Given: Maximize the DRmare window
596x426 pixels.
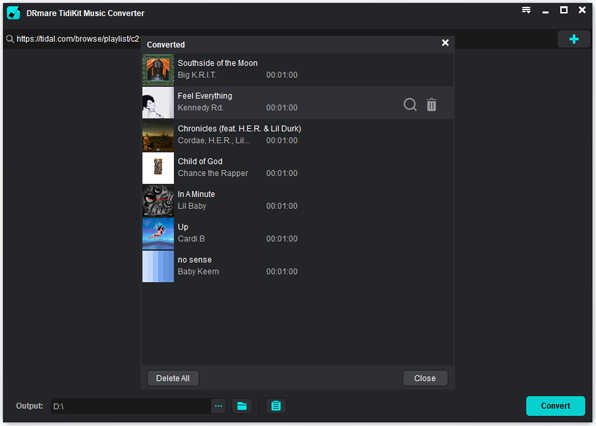Looking at the screenshot, I should coord(564,10).
